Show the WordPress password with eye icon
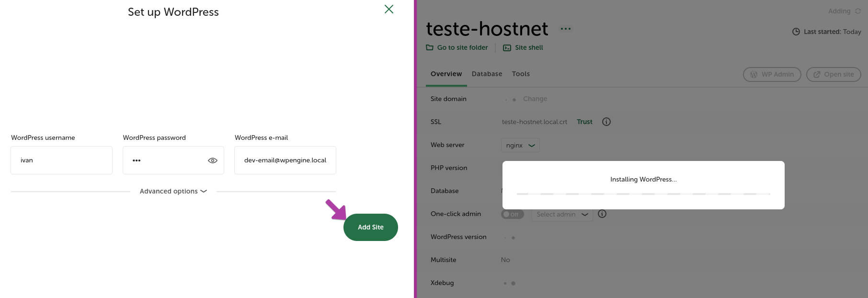 coord(213,160)
